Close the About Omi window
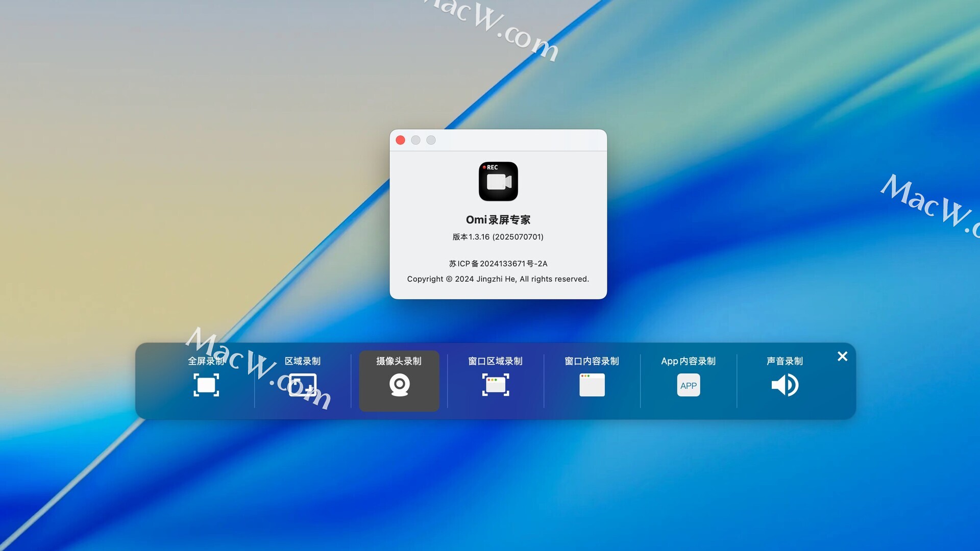 pos(401,140)
